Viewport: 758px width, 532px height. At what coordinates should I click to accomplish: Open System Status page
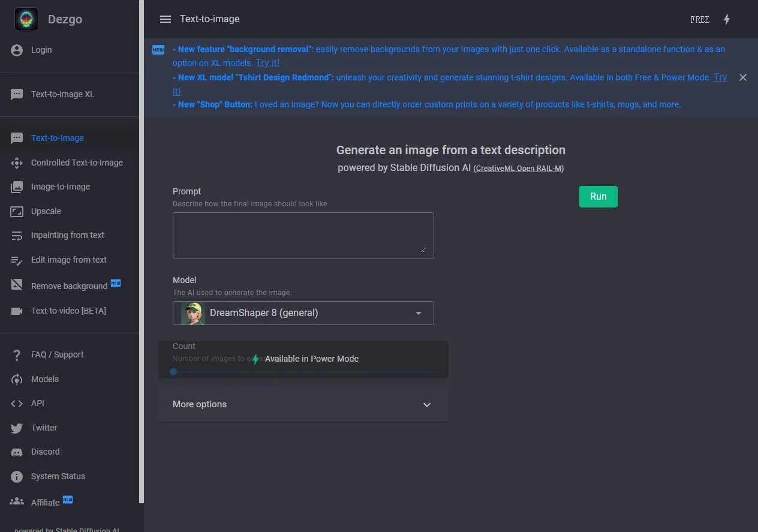pos(70,476)
